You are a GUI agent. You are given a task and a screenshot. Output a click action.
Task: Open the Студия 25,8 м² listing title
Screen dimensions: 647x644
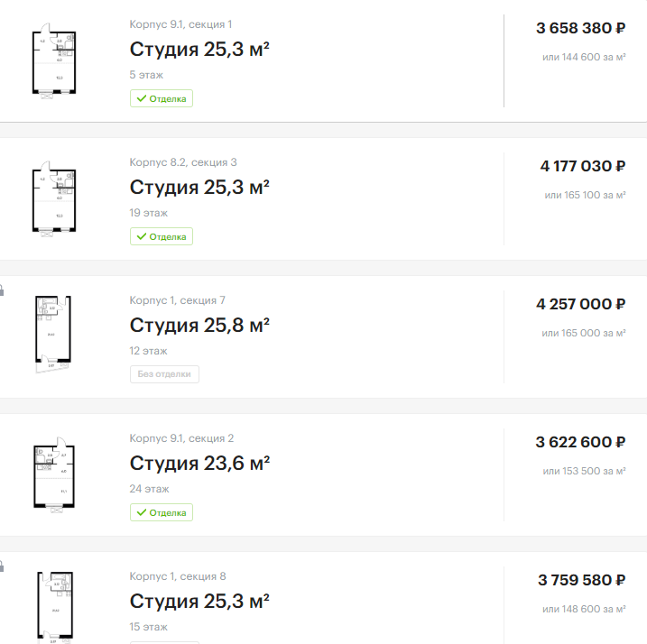pyautogui.click(x=199, y=326)
